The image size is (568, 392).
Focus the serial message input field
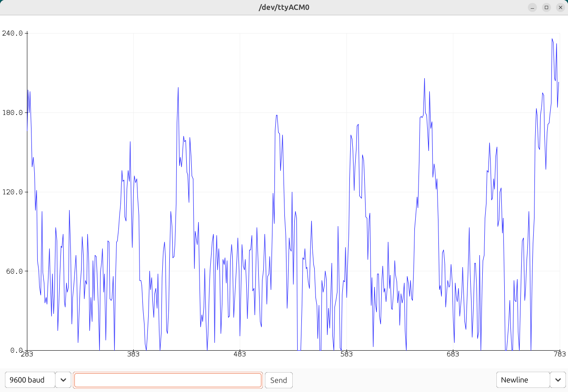[168, 380]
